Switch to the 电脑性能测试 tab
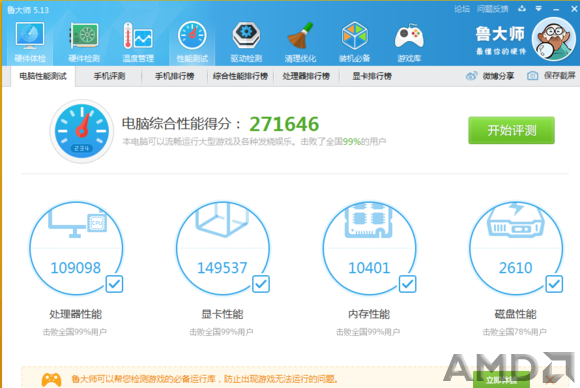Screen dimensions: 580x388 [x=43, y=76]
